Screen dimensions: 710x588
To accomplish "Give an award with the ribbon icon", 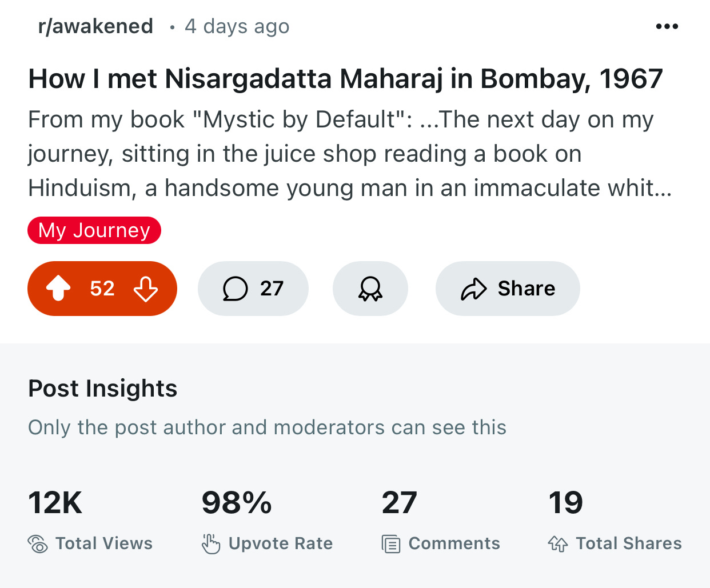I will [370, 289].
